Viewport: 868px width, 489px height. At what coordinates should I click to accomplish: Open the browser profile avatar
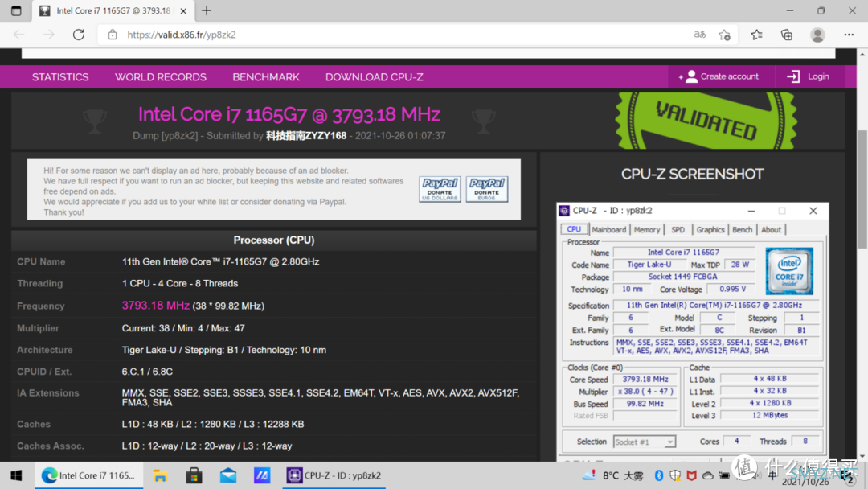click(817, 35)
